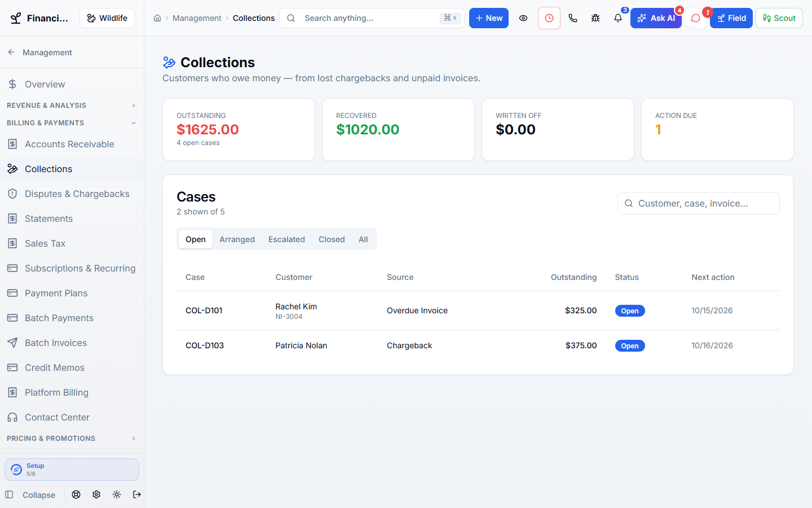Select Collections in sidebar
The image size is (812, 508).
coord(72,169)
